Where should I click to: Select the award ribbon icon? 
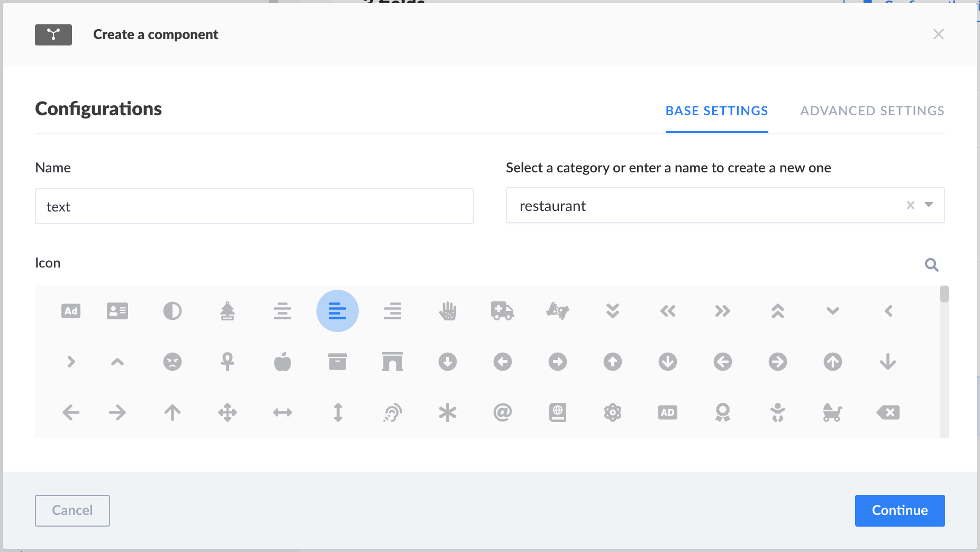[723, 413]
